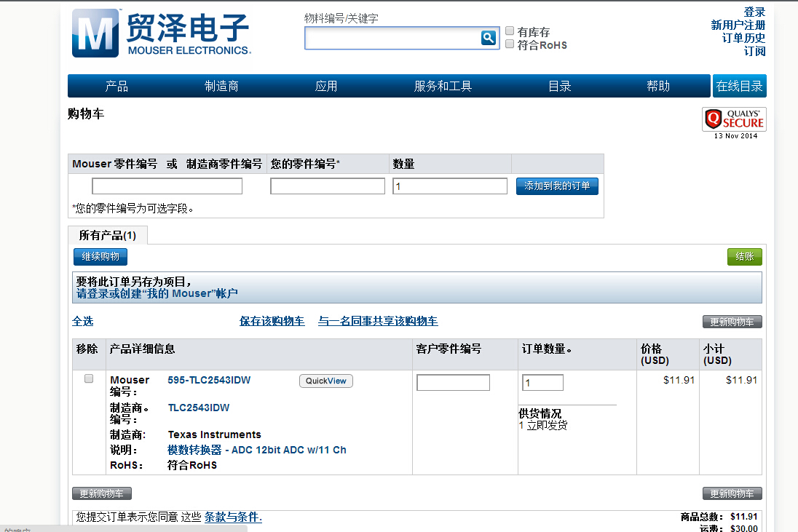Open the 订单历史 link
The width and height of the screenshot is (798, 532).
[743, 38]
